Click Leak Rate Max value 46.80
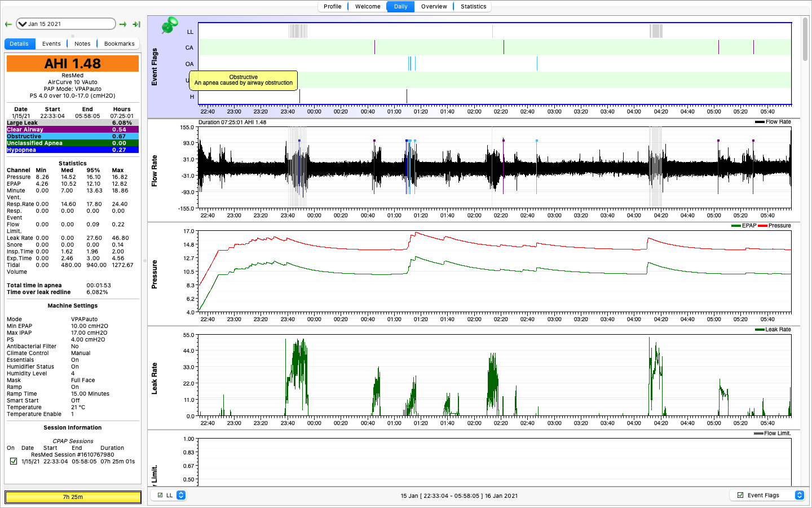The image size is (812, 508). [x=120, y=238]
